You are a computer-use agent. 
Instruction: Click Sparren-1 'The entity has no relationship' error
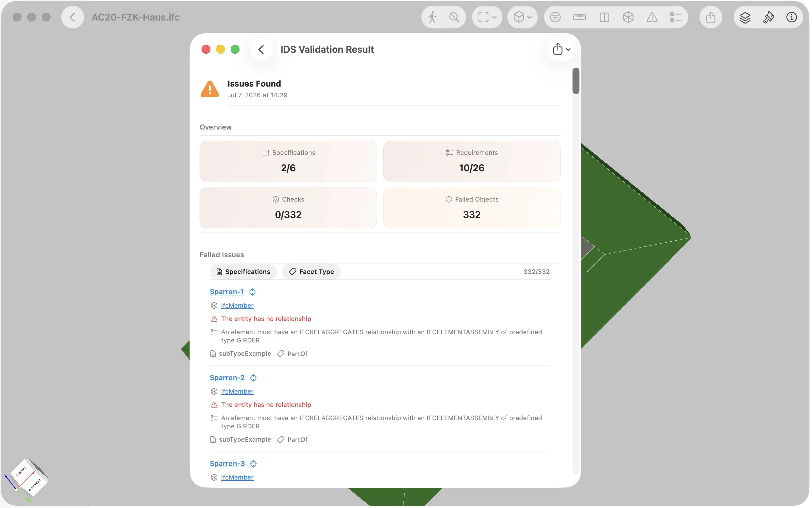pos(267,319)
